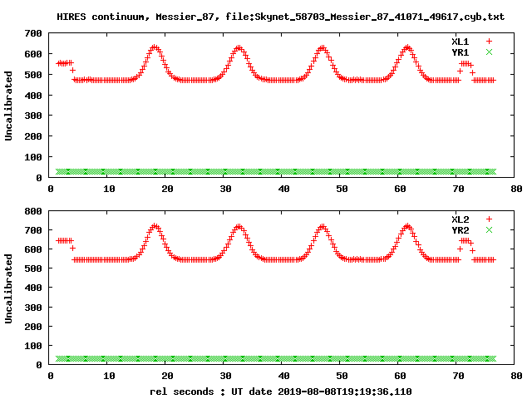Click the 500 tick label on the upper plot
This screenshot has height=399, width=532.
click(x=33, y=75)
